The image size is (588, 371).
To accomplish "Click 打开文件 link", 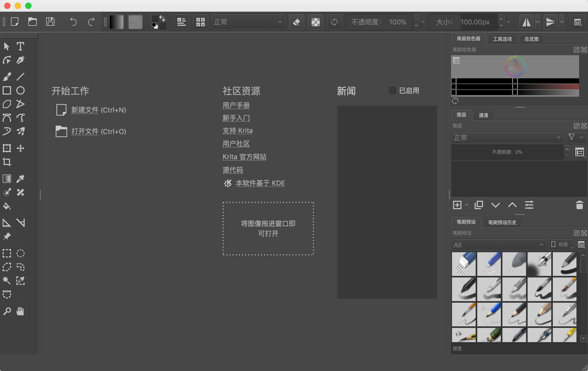I will [x=85, y=131].
